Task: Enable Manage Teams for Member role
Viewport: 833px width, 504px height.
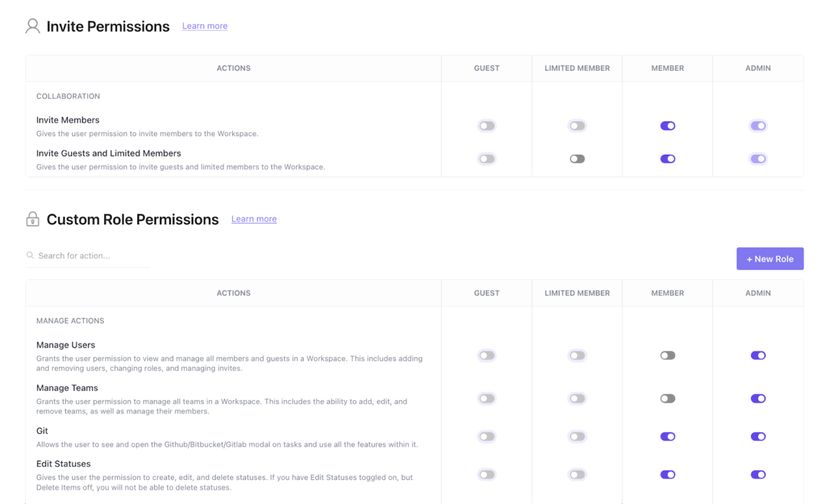Action: [x=668, y=399]
